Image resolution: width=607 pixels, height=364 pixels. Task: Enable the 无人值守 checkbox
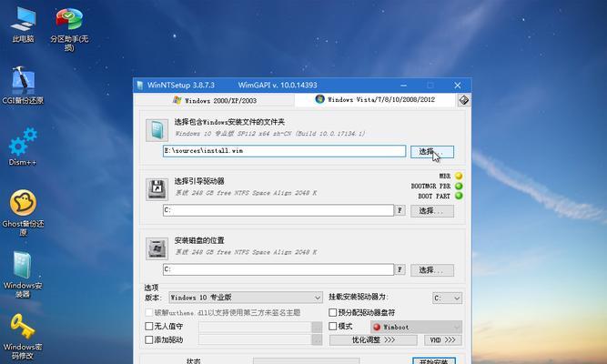149,326
